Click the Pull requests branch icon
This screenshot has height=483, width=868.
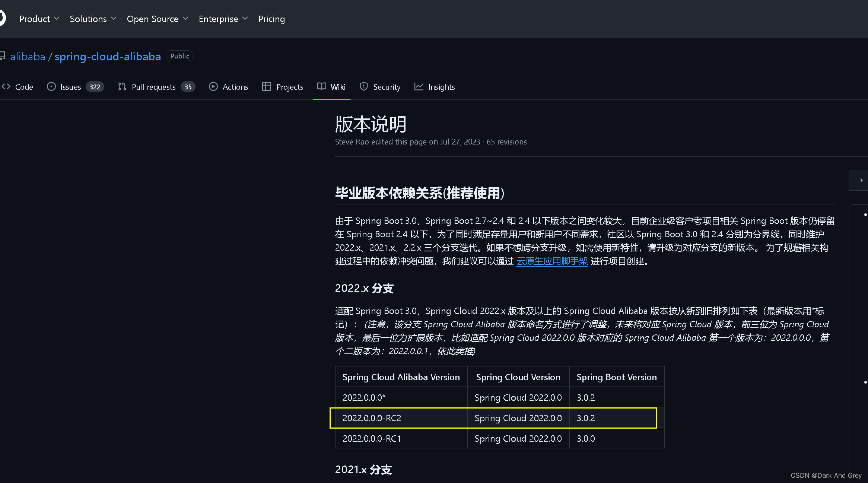tap(122, 86)
